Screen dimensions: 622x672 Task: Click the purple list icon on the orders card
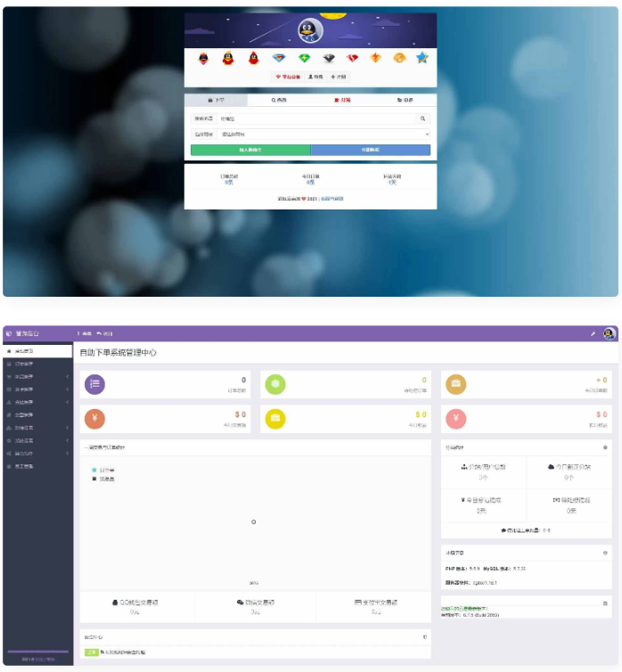point(94,384)
